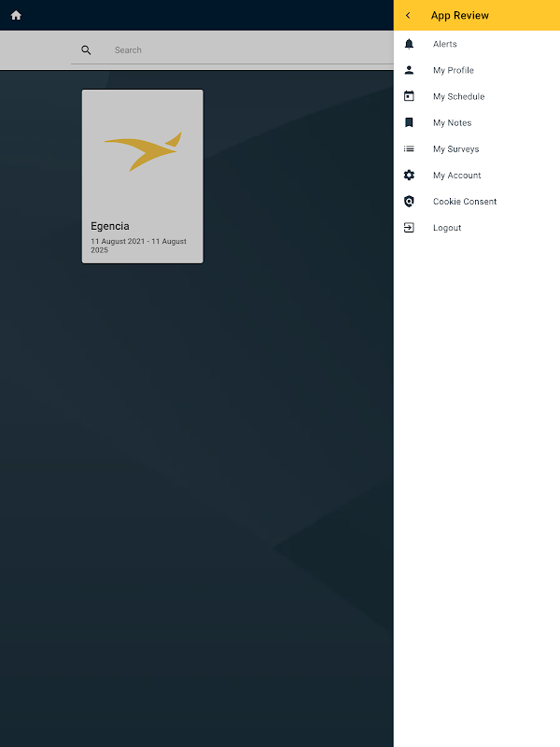Open the Alerts menu item
Screen dimensions: 560x747
(x=477, y=44)
